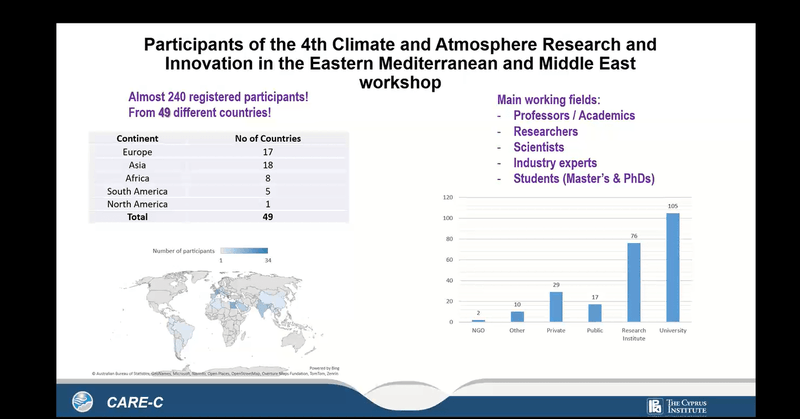Select the North America row label

coord(137,204)
